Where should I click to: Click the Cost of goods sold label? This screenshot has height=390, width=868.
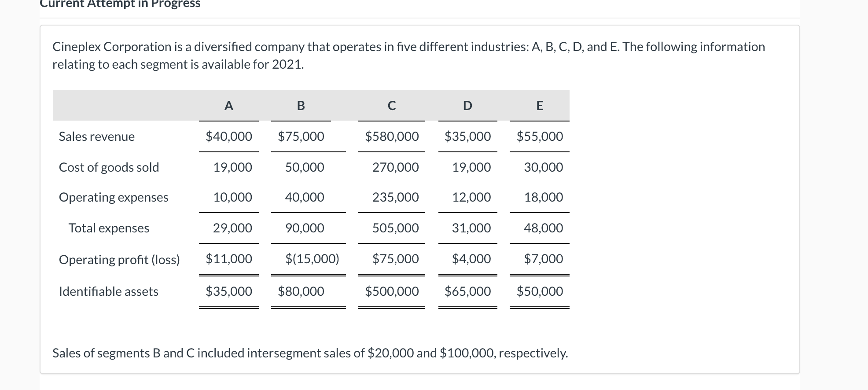(109, 167)
